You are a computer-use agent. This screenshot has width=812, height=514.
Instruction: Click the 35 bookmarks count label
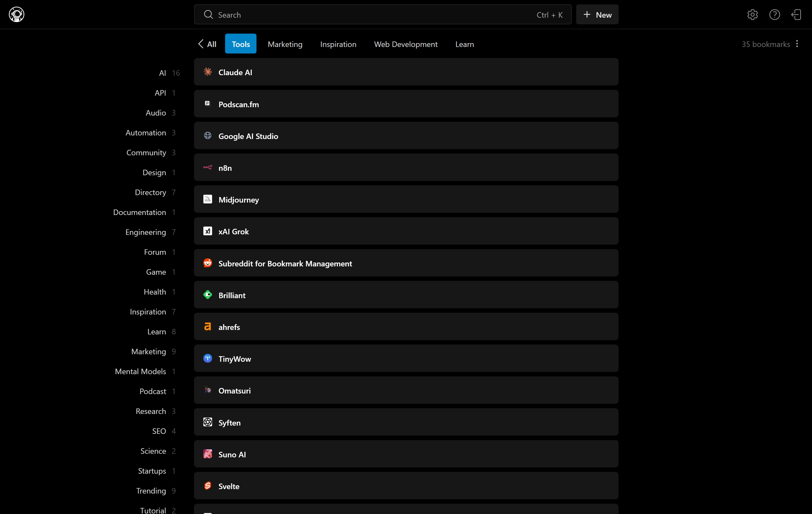point(766,44)
